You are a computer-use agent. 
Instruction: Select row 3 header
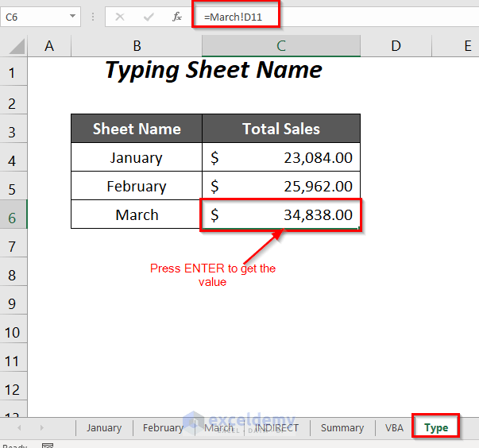[x=12, y=129]
